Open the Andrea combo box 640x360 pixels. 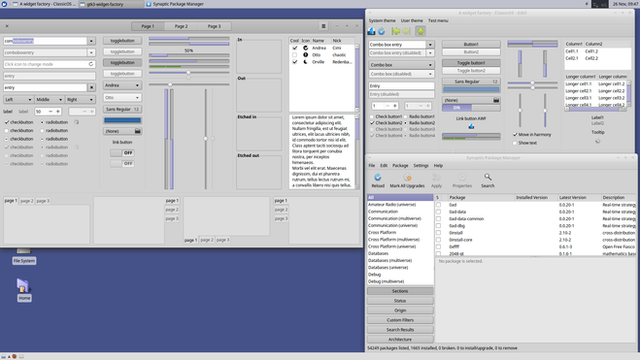122,85
